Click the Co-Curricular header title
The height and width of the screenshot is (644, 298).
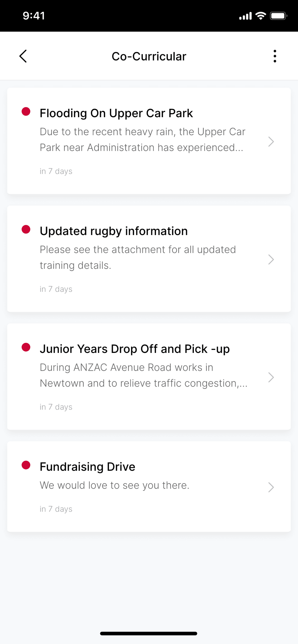coord(149,56)
